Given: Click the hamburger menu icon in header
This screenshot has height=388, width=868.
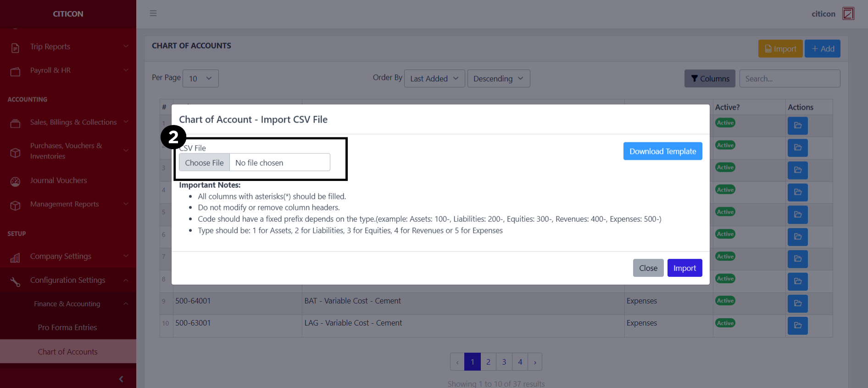Looking at the screenshot, I should (x=153, y=13).
